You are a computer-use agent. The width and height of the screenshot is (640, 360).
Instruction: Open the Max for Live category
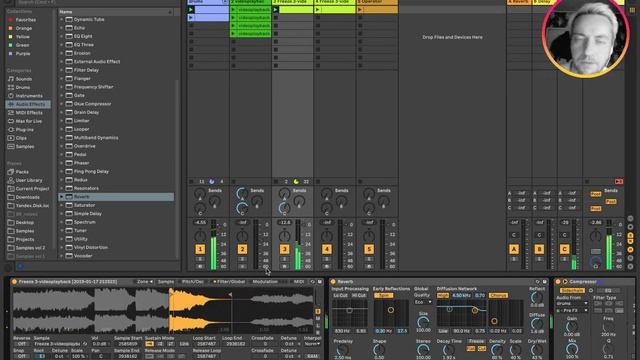pyautogui.click(x=29, y=121)
